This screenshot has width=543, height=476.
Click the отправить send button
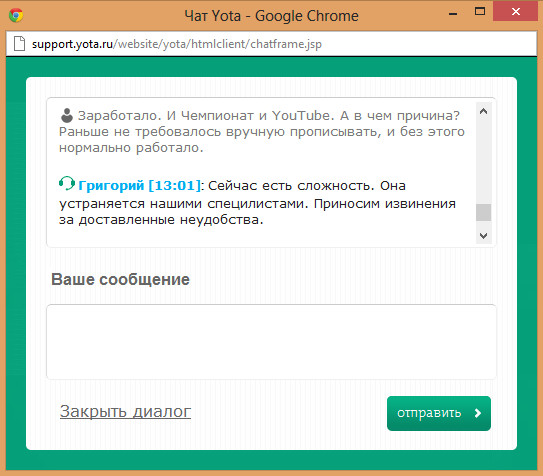[x=439, y=413]
